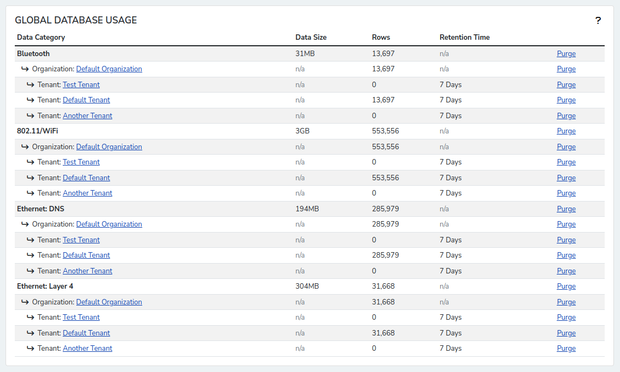620x372 pixels.
Task: Click the Retention Time column header
Action: pyautogui.click(x=465, y=37)
